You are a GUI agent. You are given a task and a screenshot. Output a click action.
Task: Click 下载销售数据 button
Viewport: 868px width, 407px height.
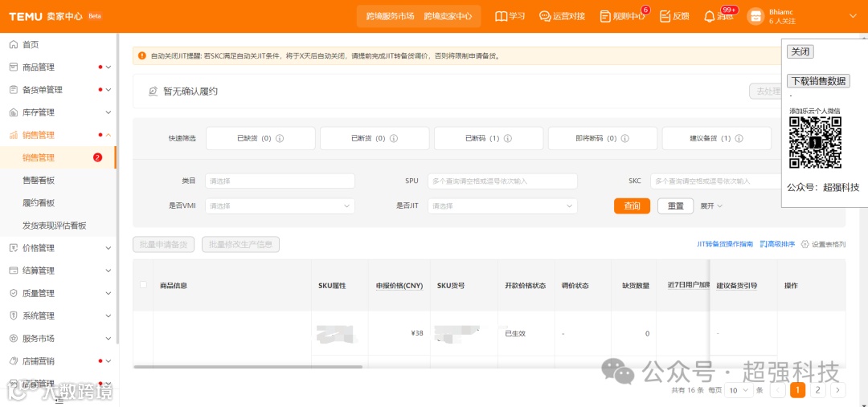point(818,81)
